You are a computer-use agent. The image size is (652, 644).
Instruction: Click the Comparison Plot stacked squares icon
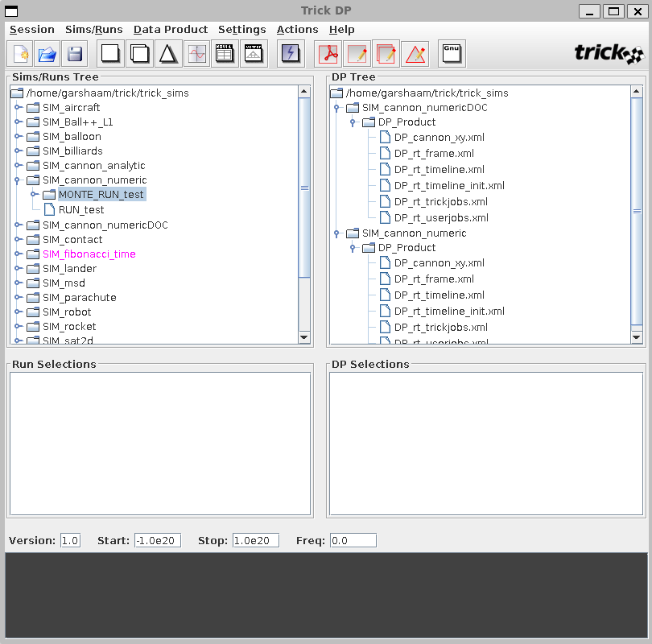point(139,54)
